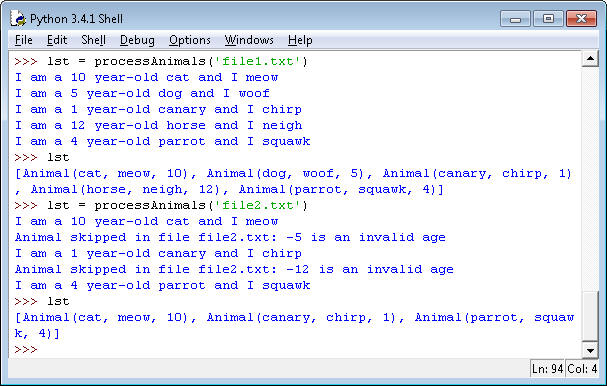Click the Python IDLE icon in title bar
607x386 pixels.
18,18
